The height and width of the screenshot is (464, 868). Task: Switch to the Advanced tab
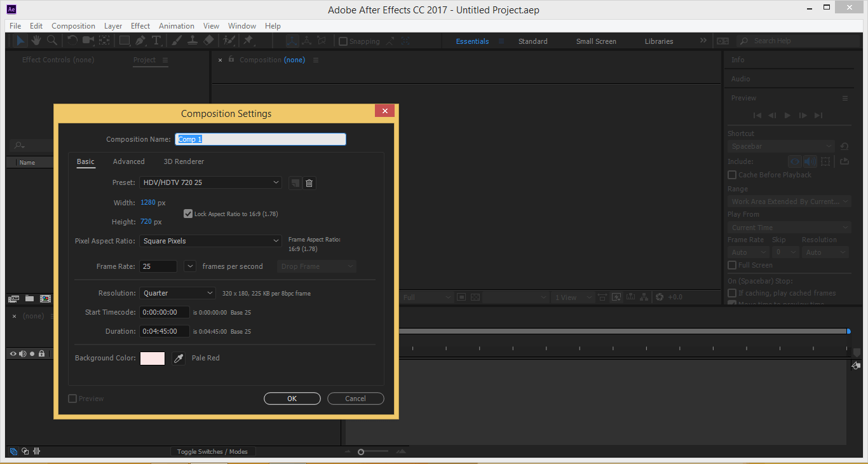click(x=129, y=161)
